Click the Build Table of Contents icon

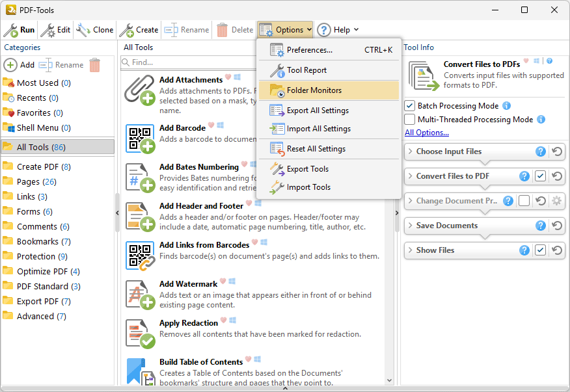tap(141, 372)
